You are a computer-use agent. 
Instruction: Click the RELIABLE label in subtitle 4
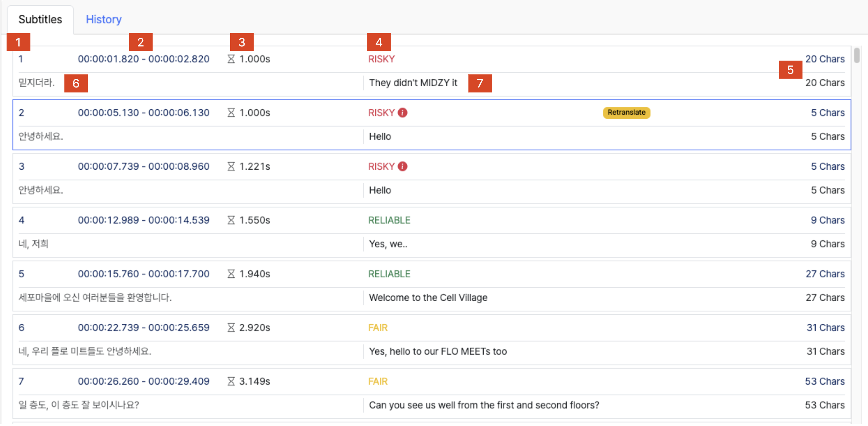(389, 220)
